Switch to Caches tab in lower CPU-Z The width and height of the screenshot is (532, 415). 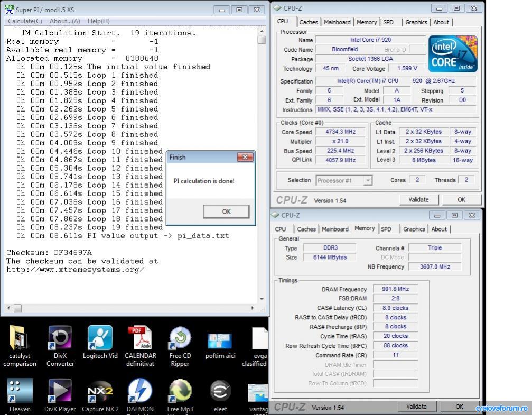pos(306,229)
